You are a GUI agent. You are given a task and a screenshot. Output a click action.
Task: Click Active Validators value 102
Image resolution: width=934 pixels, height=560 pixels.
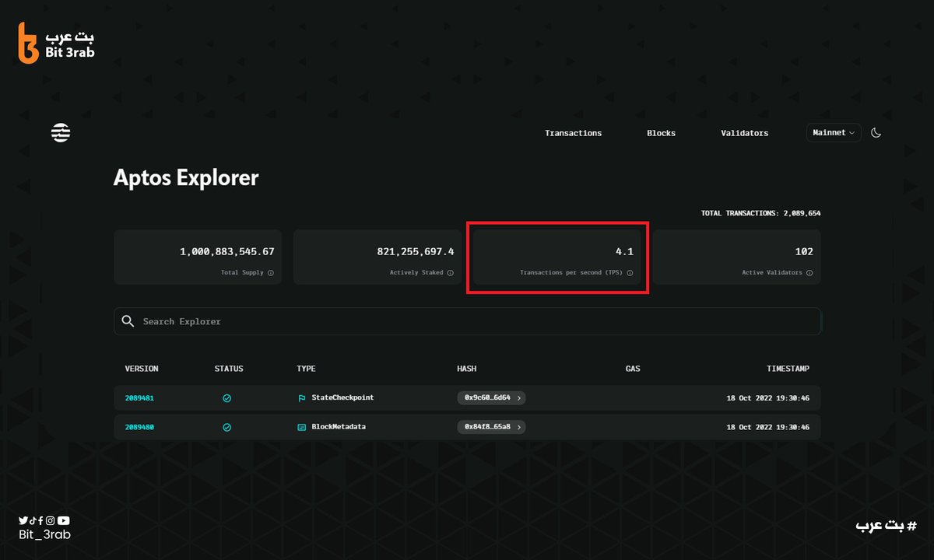[804, 252]
